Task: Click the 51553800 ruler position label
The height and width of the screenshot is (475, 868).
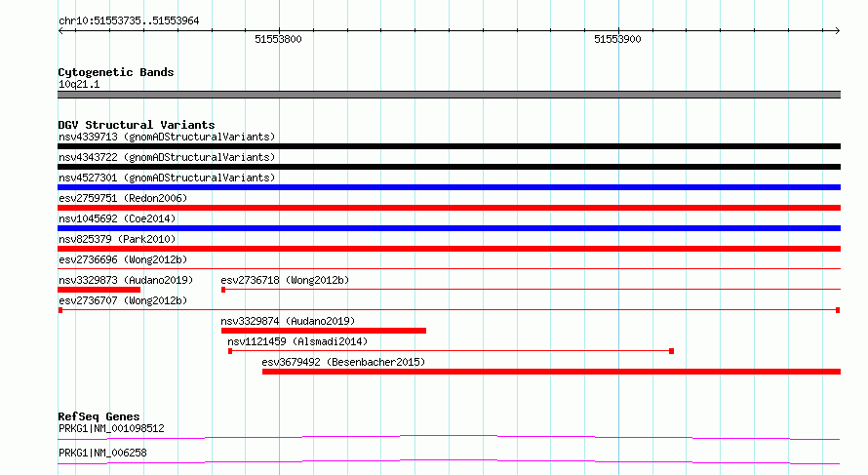Action: pyautogui.click(x=278, y=39)
